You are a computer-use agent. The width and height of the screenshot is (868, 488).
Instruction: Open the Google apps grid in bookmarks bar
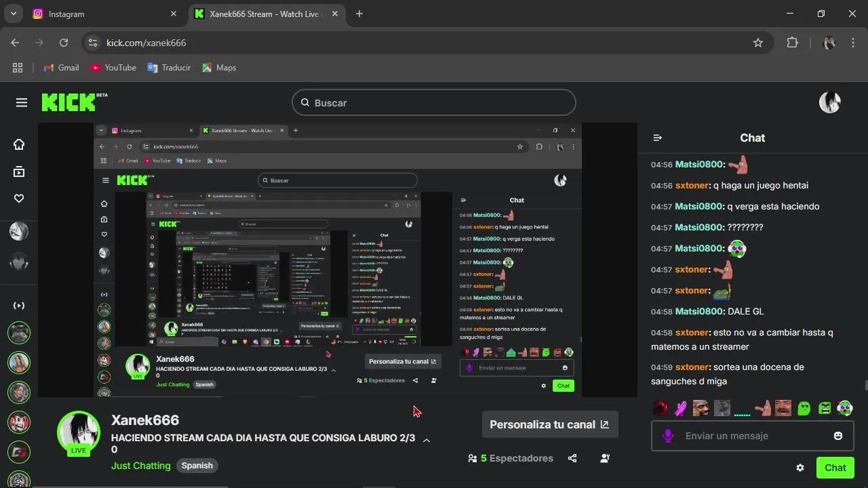(x=18, y=68)
